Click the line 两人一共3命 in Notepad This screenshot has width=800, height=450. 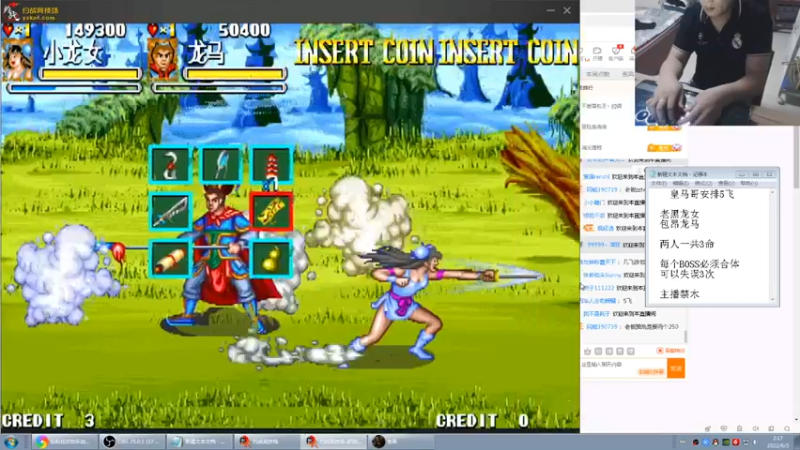pos(687,244)
